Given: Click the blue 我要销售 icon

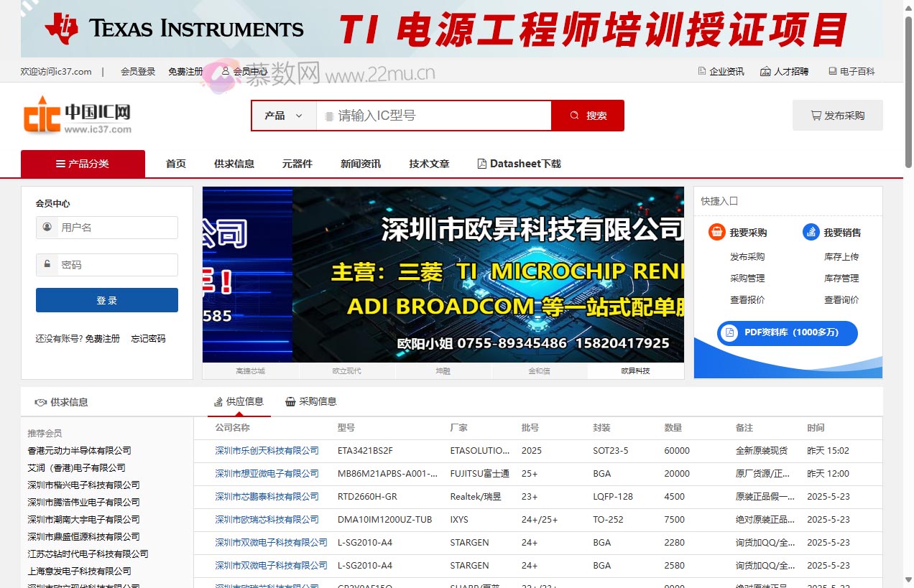Looking at the screenshot, I should (811, 232).
